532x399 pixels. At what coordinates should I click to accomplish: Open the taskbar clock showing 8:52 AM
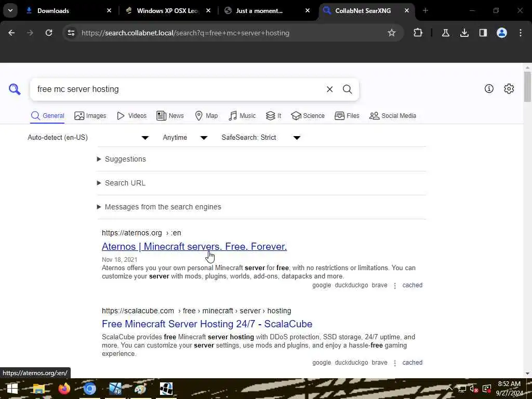click(509, 389)
